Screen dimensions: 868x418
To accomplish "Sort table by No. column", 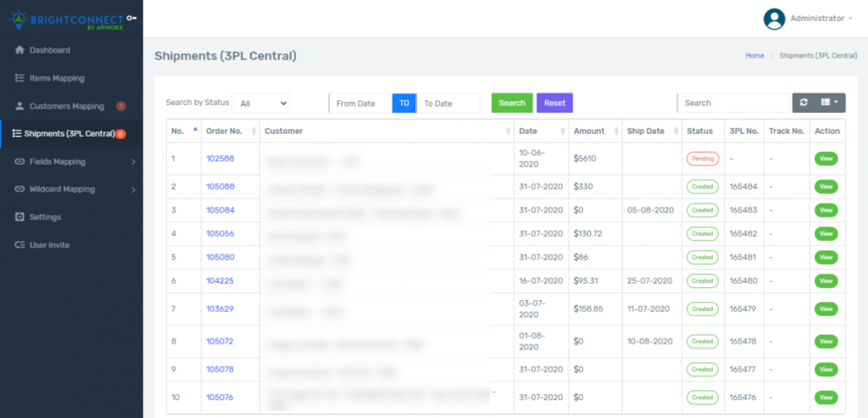I will pos(184,131).
